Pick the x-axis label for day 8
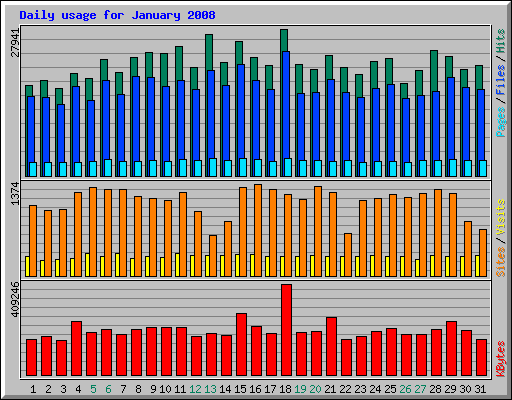Viewport: 512px width, 400px height. tap(138, 389)
